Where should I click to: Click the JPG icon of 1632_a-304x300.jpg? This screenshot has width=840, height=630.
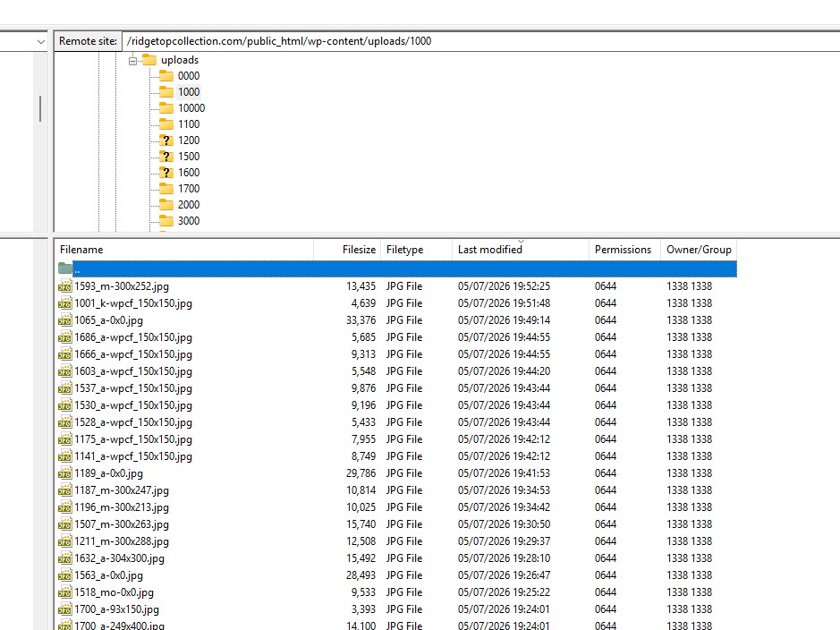(64, 558)
